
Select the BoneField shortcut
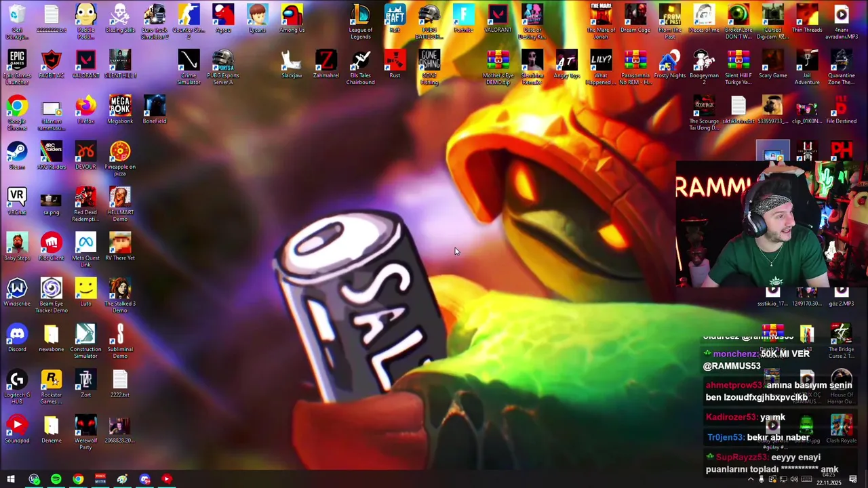(x=155, y=110)
